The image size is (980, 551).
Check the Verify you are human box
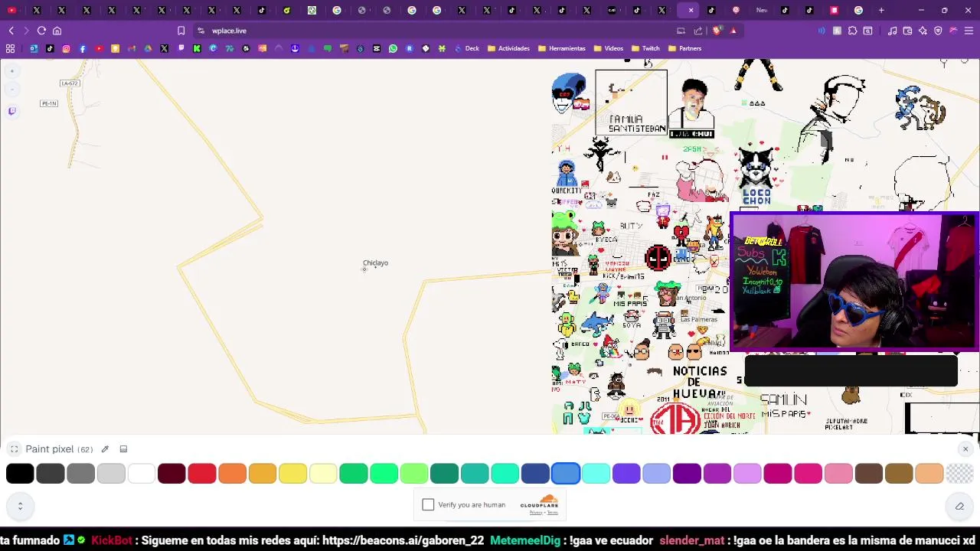click(428, 504)
